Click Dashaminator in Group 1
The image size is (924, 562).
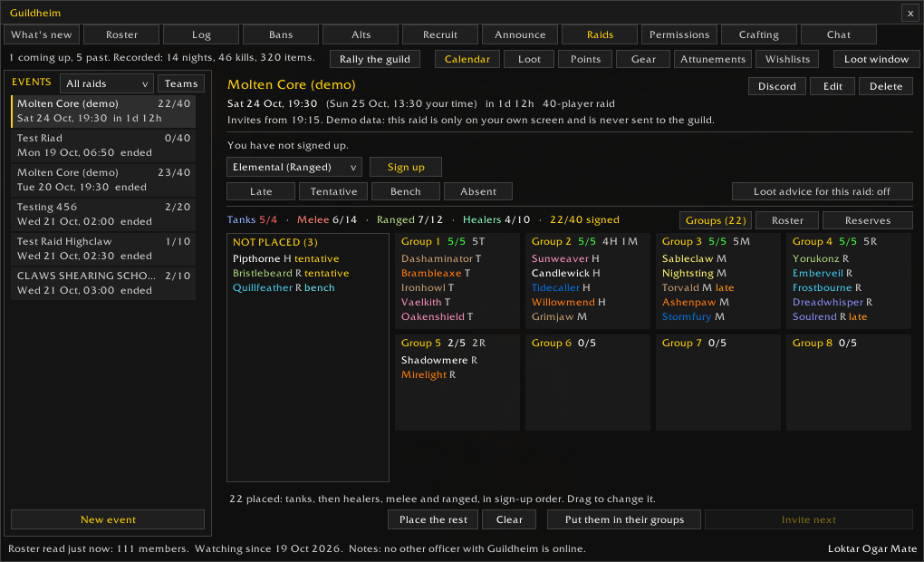pos(441,259)
